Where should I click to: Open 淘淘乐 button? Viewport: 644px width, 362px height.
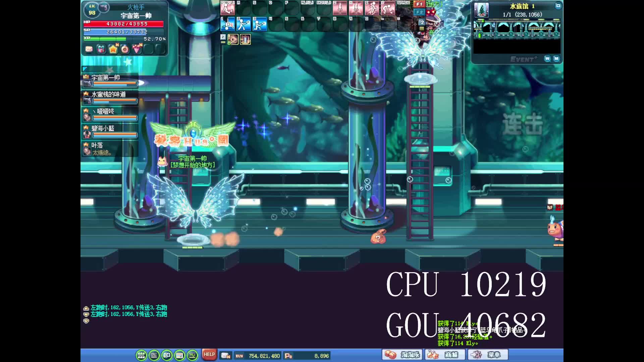402,355
